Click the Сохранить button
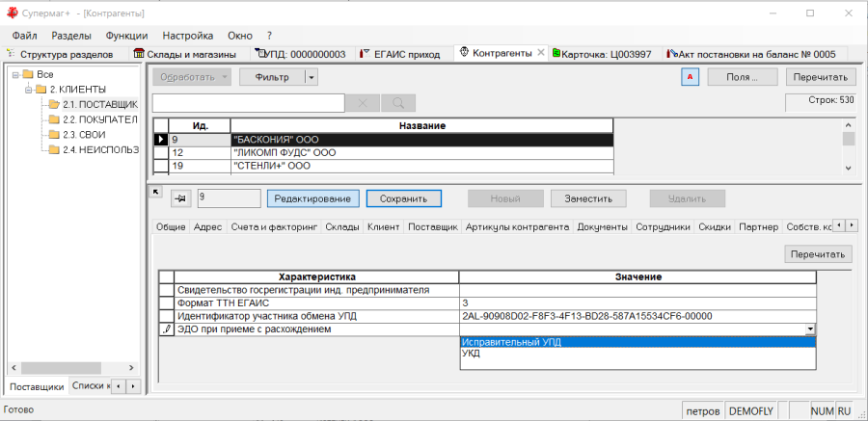Image resolution: width=868 pixels, height=421 pixels. 403,198
